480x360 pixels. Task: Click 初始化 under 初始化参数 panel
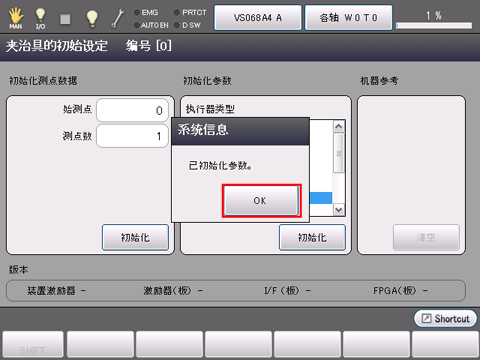point(312,237)
